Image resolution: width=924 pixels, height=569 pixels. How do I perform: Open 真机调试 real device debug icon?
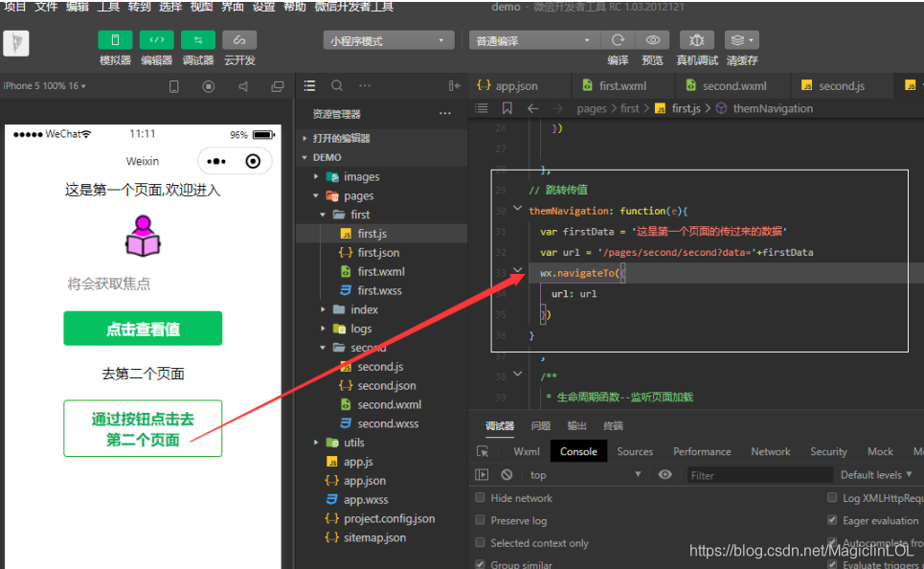(x=697, y=40)
